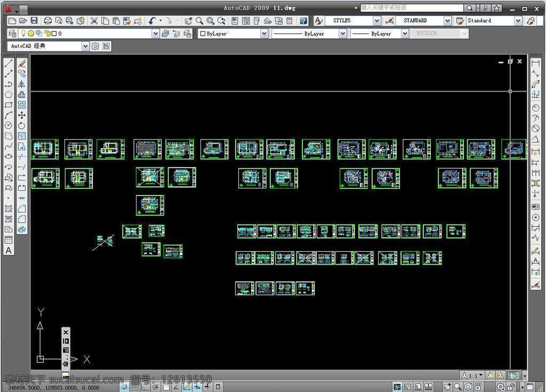Open the STYLES text style dropdown

[x=377, y=21]
